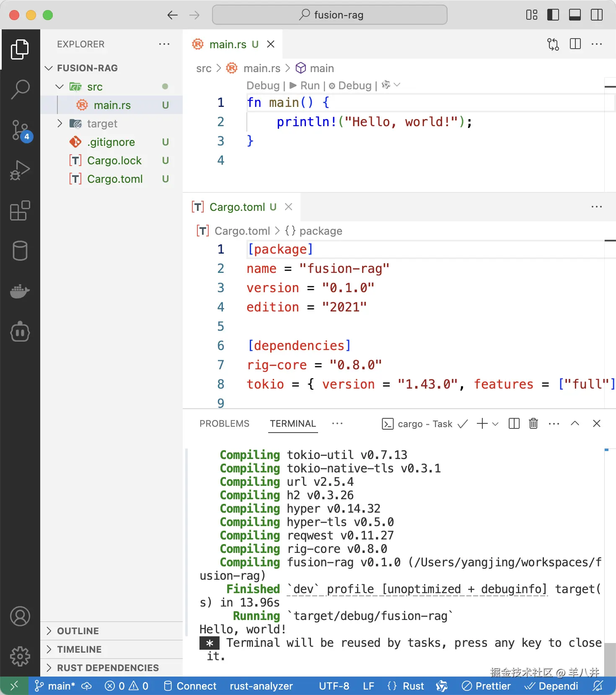Viewport: 616px width, 695px height.
Task: Open the Extensions view
Action: coord(20,210)
